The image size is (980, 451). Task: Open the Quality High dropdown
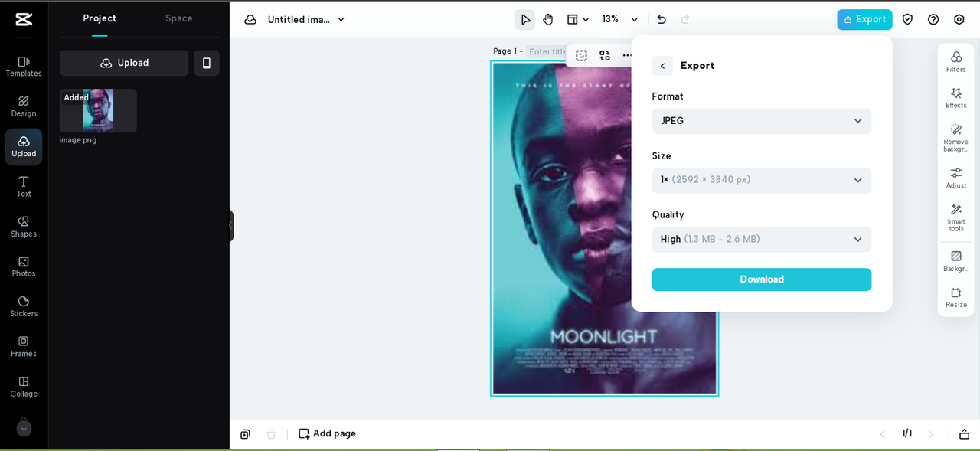point(762,239)
